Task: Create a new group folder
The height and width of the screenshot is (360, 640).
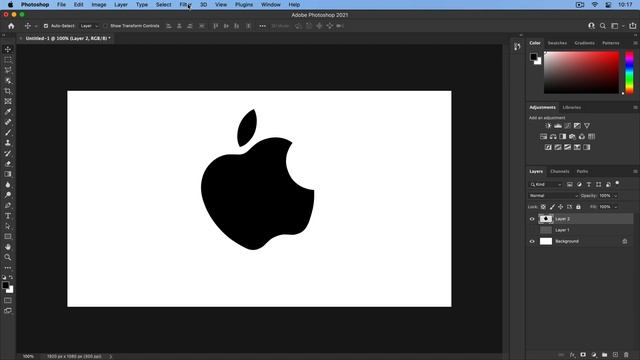Action: tap(604, 355)
